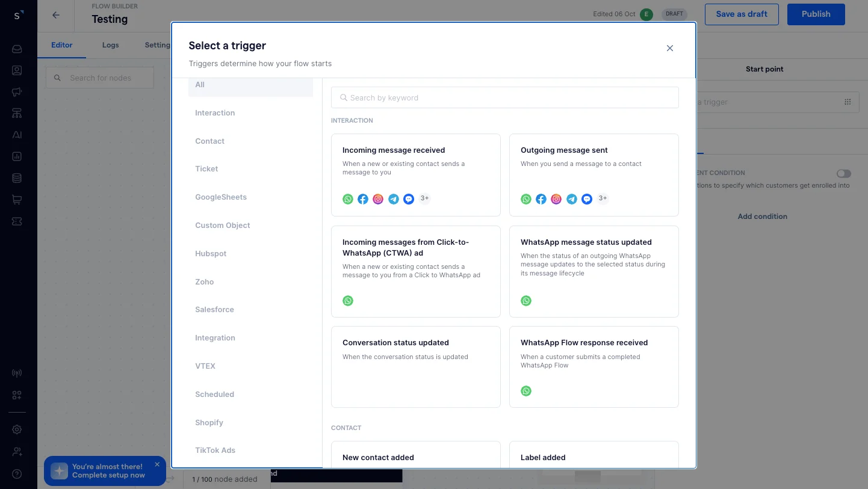Screen dimensions: 868x489
Task: Select the Interaction trigger category
Action: (x=215, y=112)
